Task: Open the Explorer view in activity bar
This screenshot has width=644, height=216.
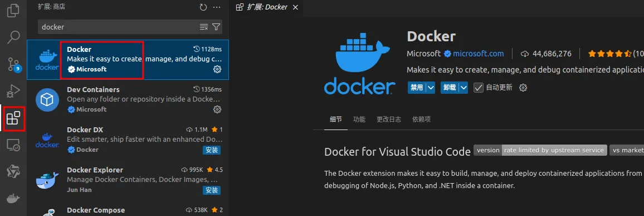Action: 13,10
